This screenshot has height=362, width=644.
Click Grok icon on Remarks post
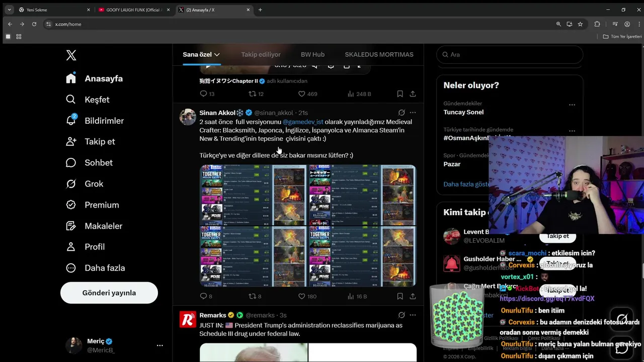point(401,315)
